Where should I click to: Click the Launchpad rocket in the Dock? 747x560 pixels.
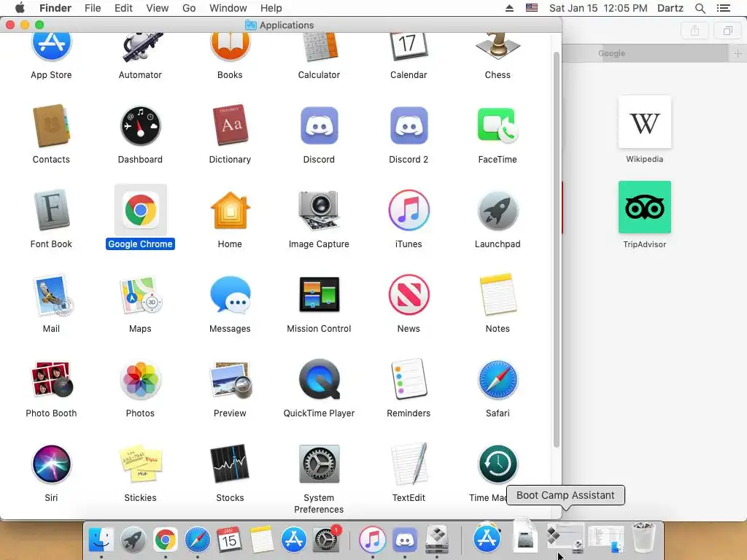(133, 540)
